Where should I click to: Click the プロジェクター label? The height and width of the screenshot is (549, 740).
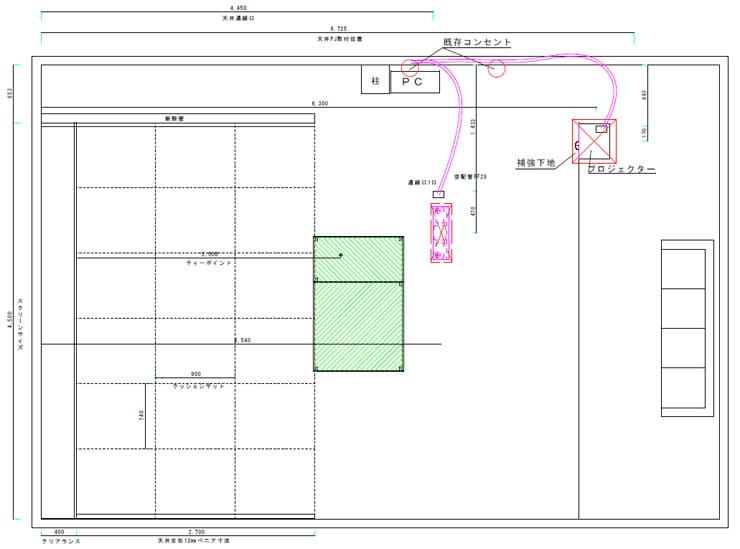pyautogui.click(x=621, y=170)
